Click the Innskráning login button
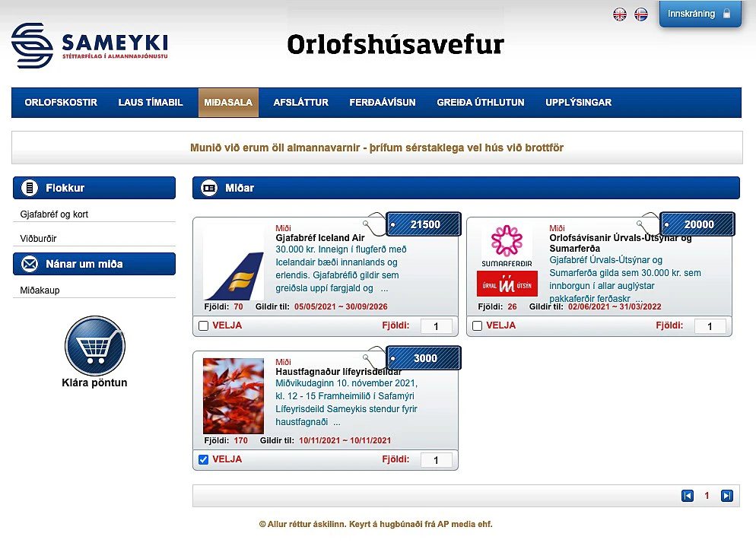This screenshot has width=756, height=546. (699, 14)
